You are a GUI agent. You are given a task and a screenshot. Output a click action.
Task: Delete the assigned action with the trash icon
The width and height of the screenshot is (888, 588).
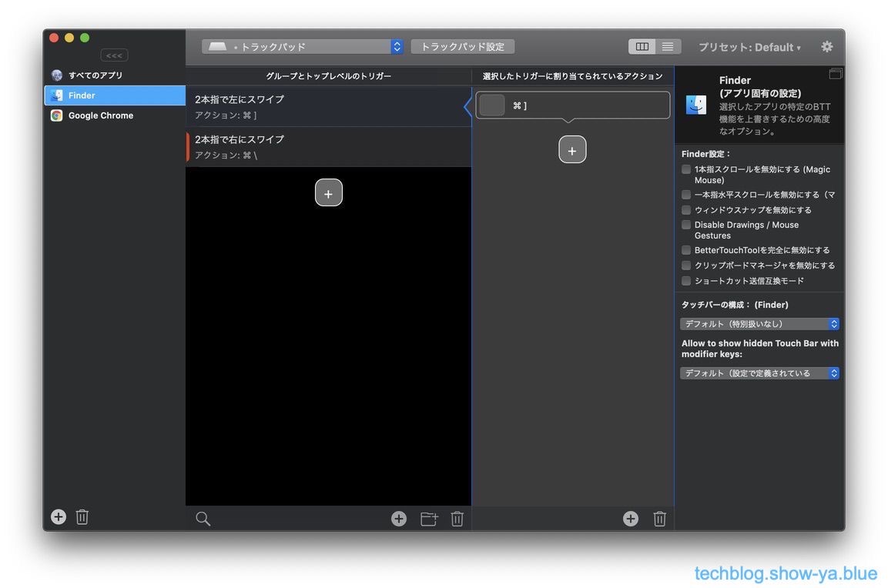tap(659, 519)
